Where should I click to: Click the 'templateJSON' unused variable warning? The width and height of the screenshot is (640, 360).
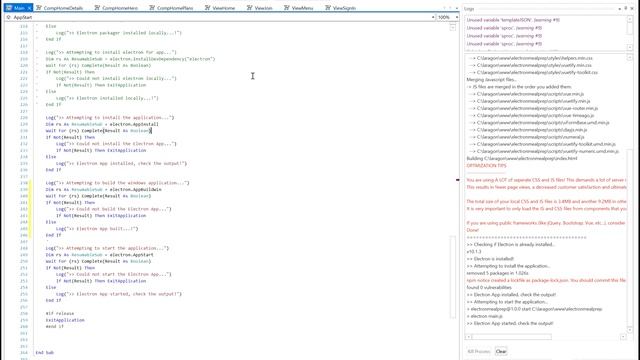tap(513, 20)
